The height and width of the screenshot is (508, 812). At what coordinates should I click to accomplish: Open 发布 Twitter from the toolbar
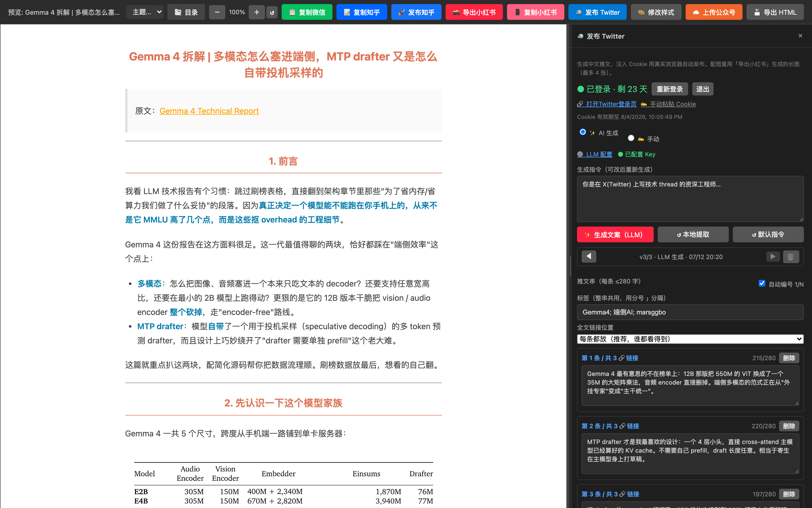click(598, 12)
